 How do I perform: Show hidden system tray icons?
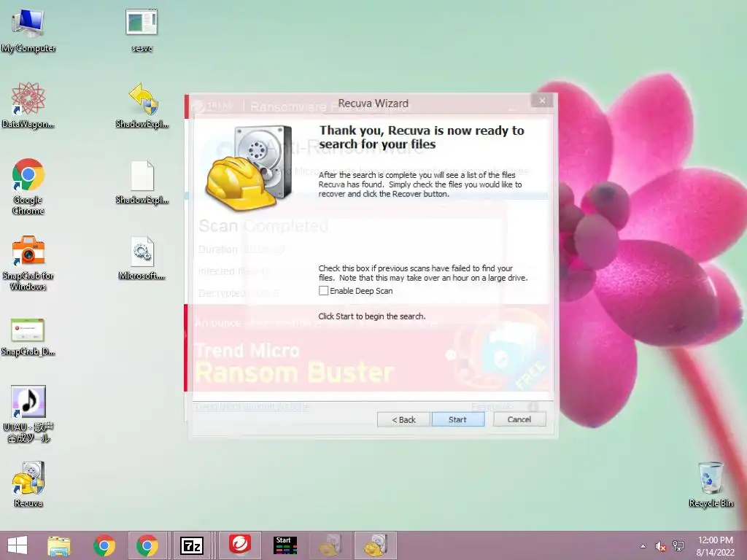click(643, 546)
